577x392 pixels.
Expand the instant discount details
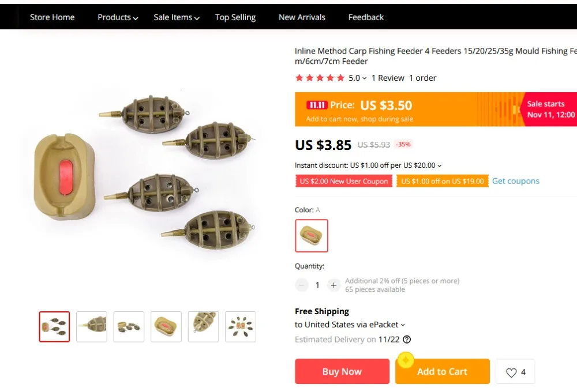coord(440,165)
